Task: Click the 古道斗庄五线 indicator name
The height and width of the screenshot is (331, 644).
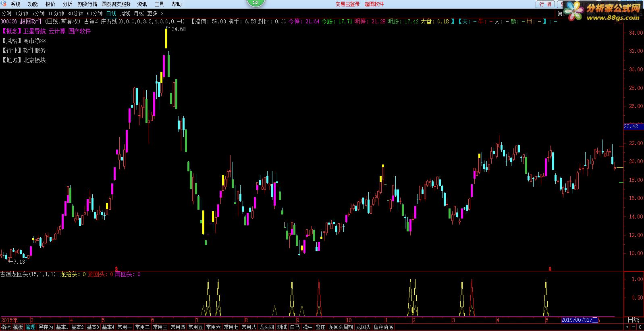Action: pos(100,21)
